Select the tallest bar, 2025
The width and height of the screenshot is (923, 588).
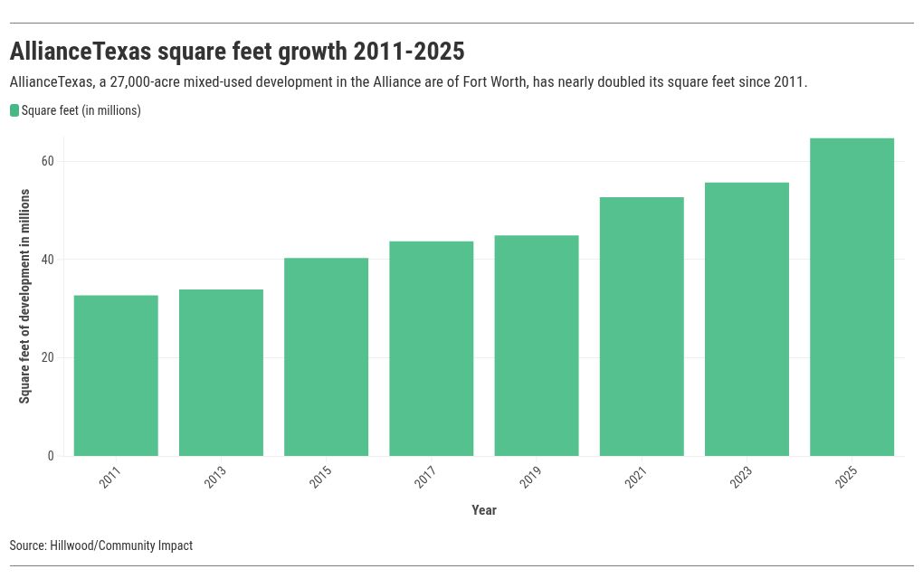[x=852, y=297]
